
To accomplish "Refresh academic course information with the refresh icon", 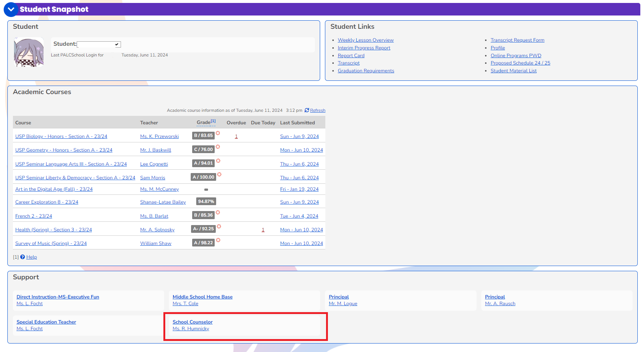I will pyautogui.click(x=307, y=110).
